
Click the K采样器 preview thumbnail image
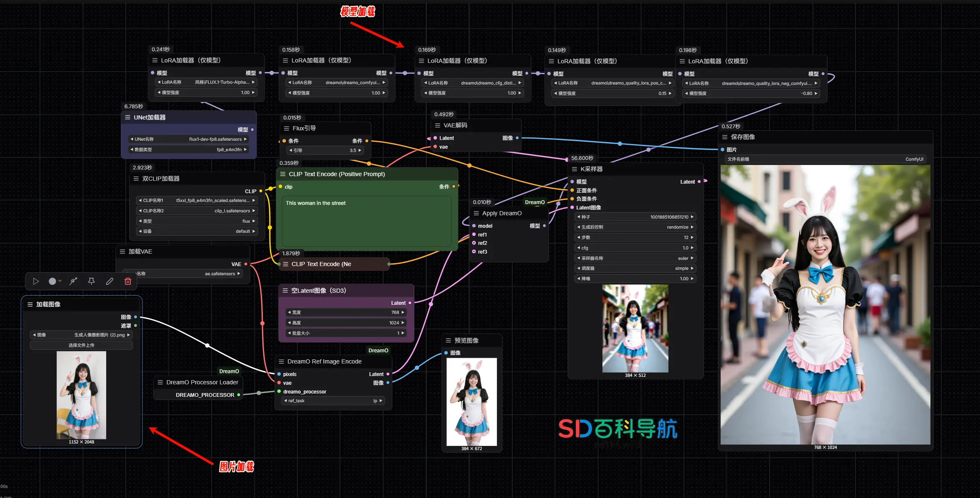pos(635,329)
